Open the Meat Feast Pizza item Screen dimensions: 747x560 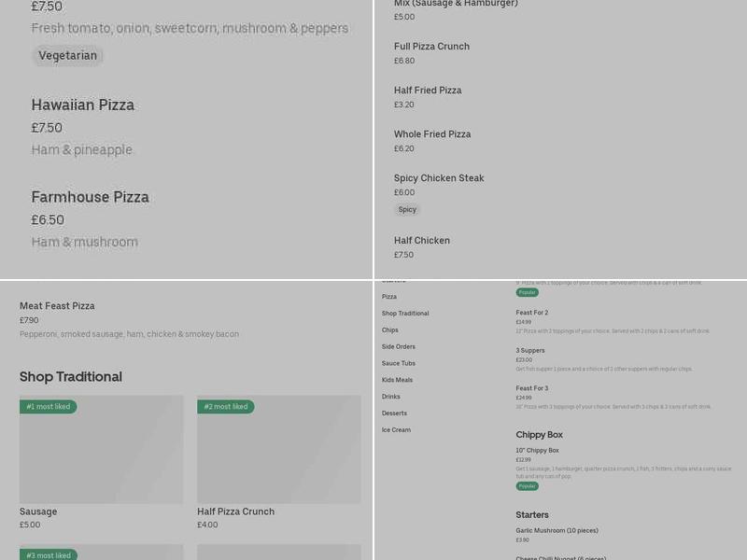pyautogui.click(x=57, y=306)
